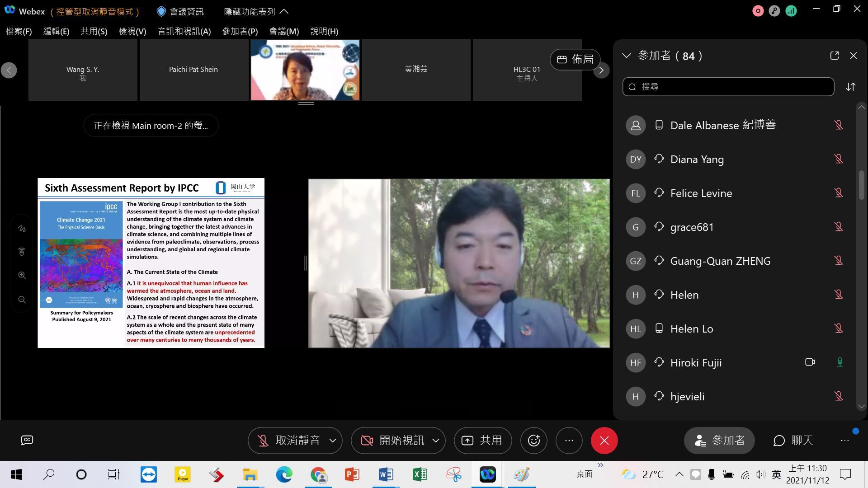Viewport: 868px width, 488px height.
Task: Click 取消靜音 unmute button
Action: (289, 441)
